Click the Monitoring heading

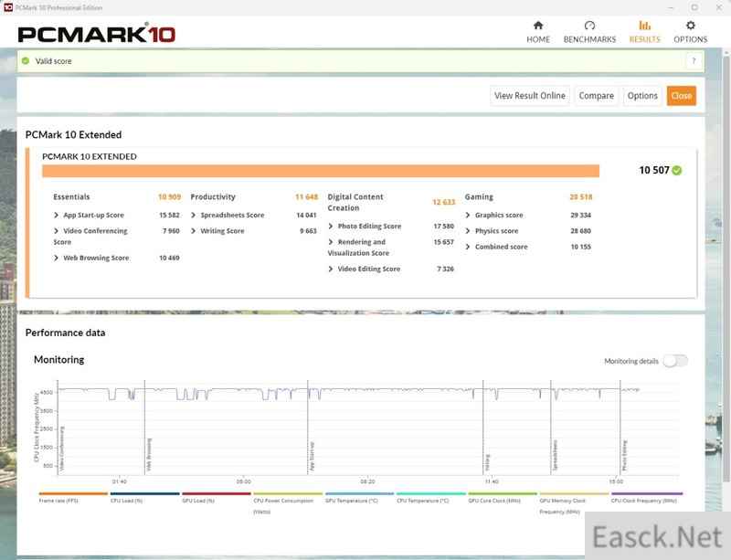pyautogui.click(x=59, y=360)
